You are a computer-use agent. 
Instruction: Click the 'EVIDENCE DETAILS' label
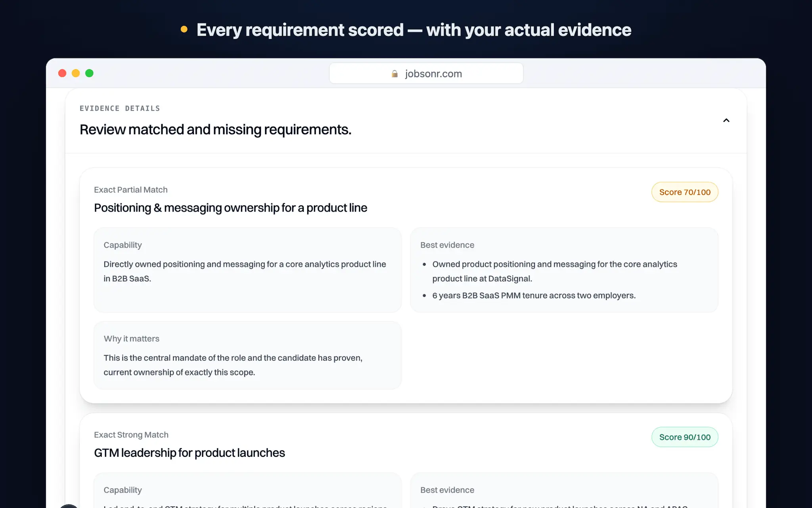tap(120, 108)
